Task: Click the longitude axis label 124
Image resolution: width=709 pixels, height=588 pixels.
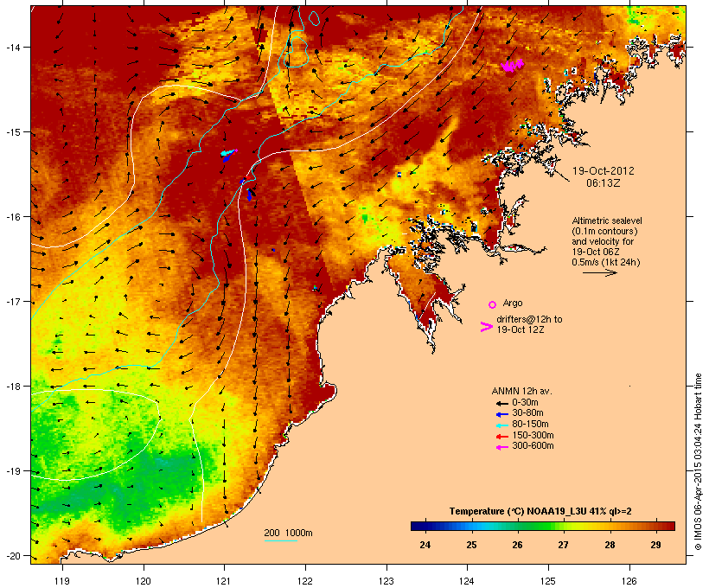Action: (x=467, y=581)
